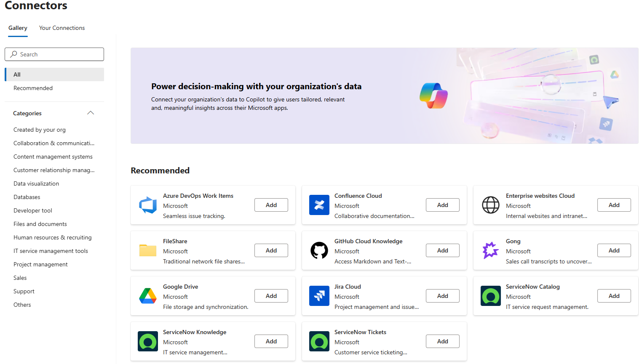Click the connectors Search field
This screenshot has width=639, height=364.
(54, 54)
